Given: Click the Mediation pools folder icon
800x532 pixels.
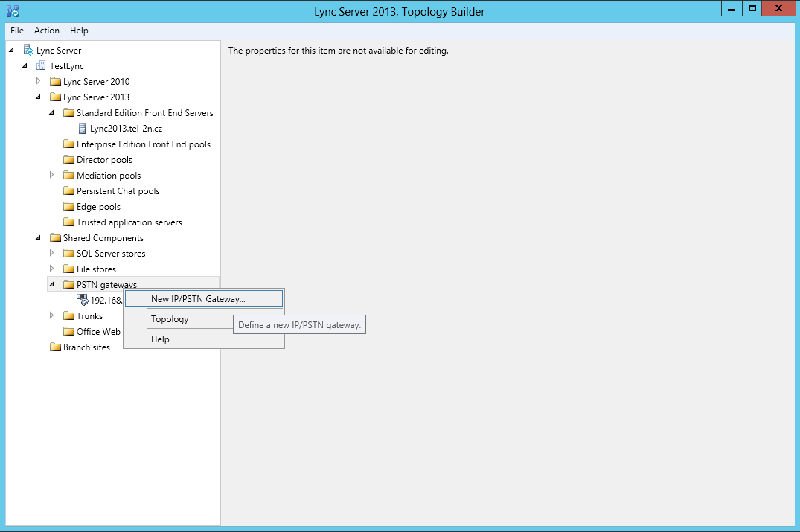Looking at the screenshot, I should coord(69,176).
